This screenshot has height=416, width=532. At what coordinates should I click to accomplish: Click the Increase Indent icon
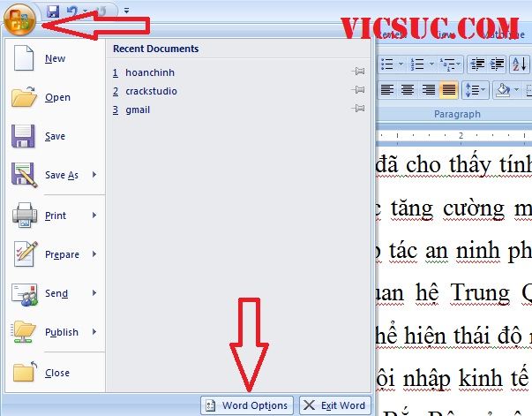(x=497, y=64)
